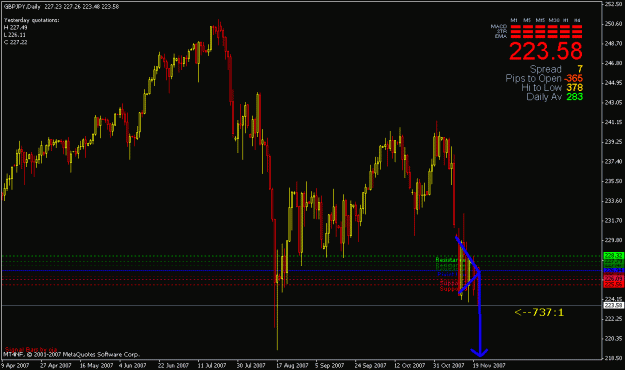Click the 218.50 price axis label
Image resolution: width=625 pixels, height=370 pixels.
pos(613,358)
